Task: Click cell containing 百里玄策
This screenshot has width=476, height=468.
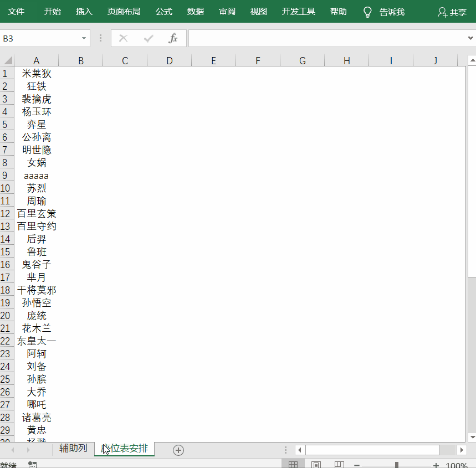Action: tap(37, 214)
